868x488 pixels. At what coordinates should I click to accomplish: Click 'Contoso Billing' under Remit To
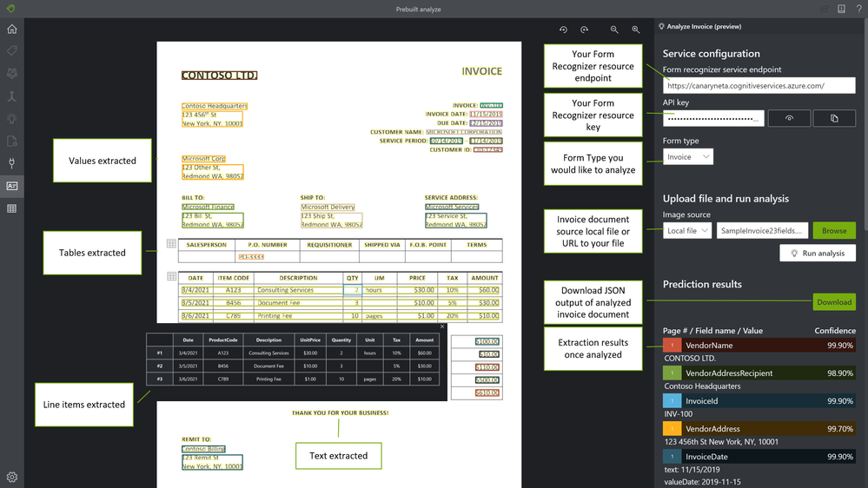point(203,449)
